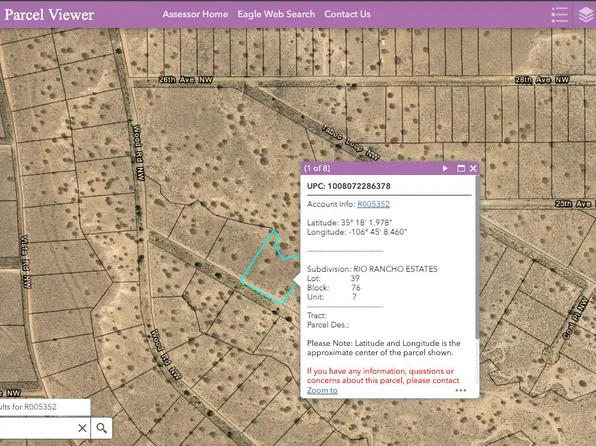Screen dimensions: 596x446
Task: Click Taboo Loop NW road label
Action: [350, 142]
